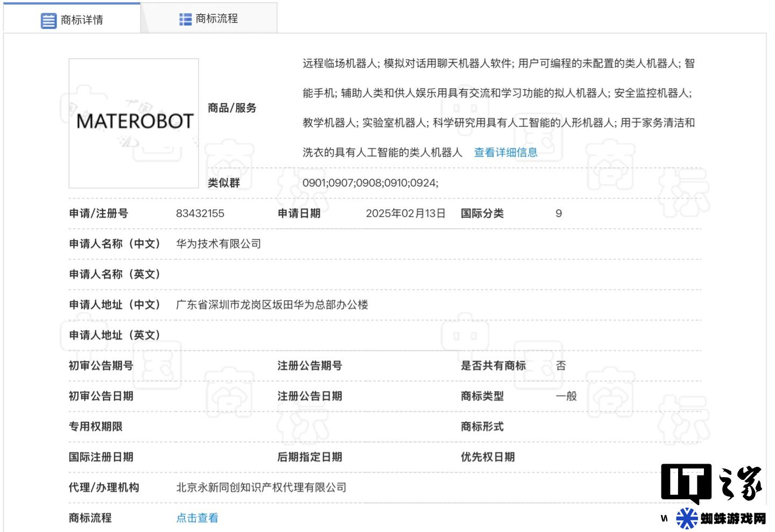Click the 商标类型 value 一般

[x=566, y=396]
